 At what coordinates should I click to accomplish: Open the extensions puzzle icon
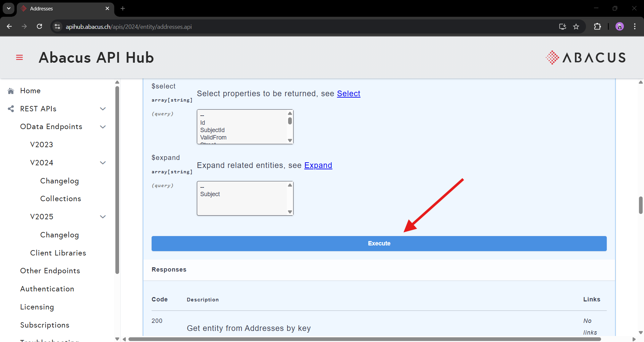pos(597,26)
